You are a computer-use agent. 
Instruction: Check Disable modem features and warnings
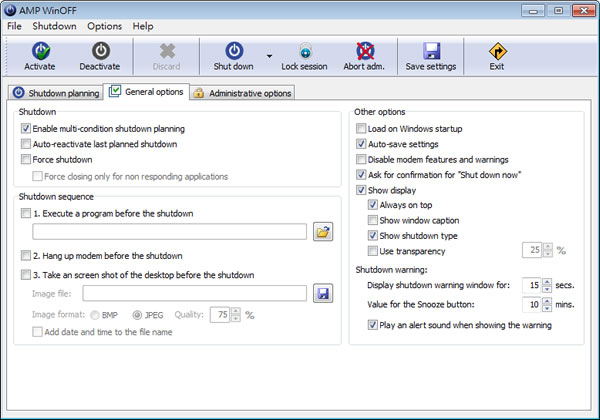pyautogui.click(x=361, y=159)
